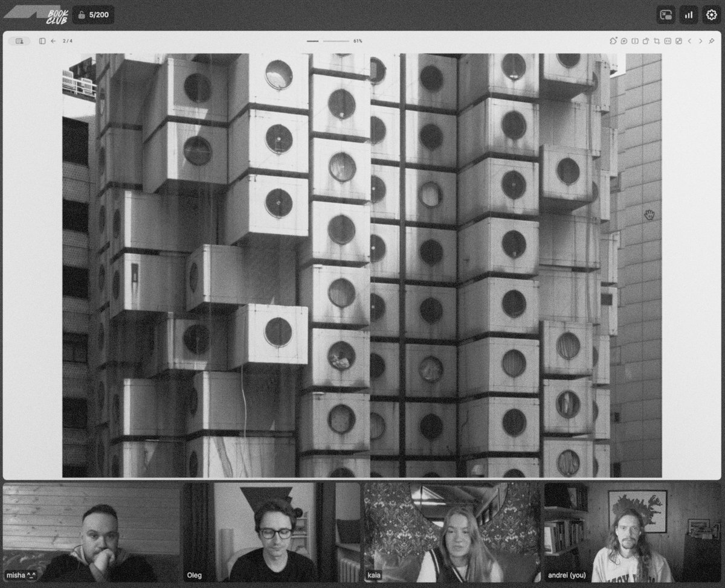Click the record dot icon in the toolbar
725x588 pixels.
[624, 41]
